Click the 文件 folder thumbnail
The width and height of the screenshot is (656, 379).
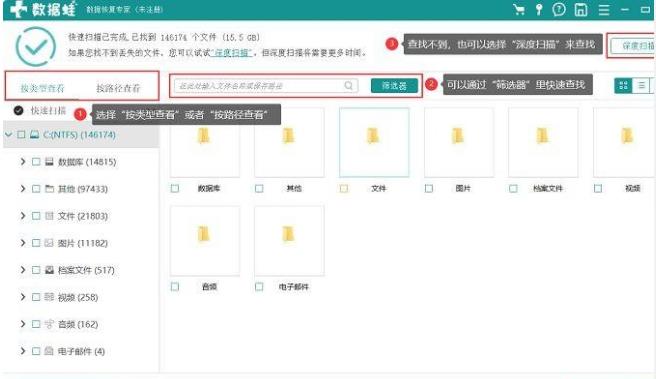[374, 142]
